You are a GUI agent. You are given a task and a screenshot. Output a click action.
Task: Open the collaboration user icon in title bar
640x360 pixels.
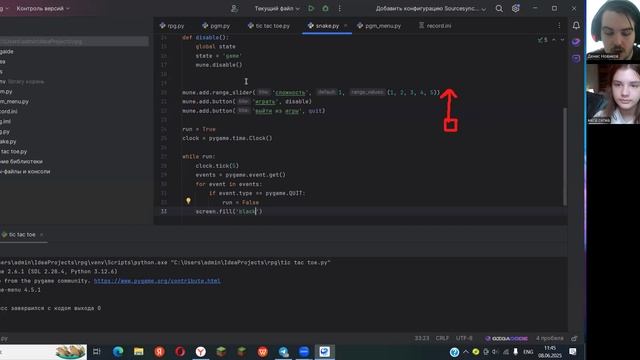[234, 8]
